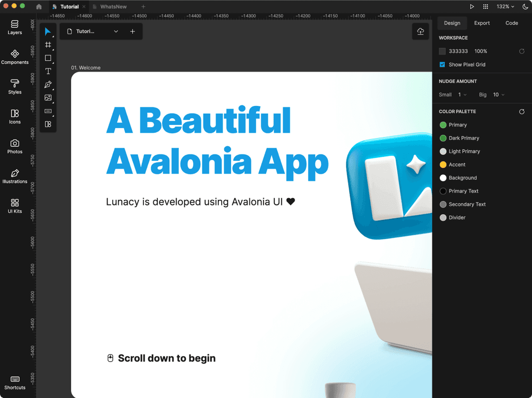Start prototype preview with play button
The width and height of the screenshot is (532, 398).
click(x=472, y=6)
